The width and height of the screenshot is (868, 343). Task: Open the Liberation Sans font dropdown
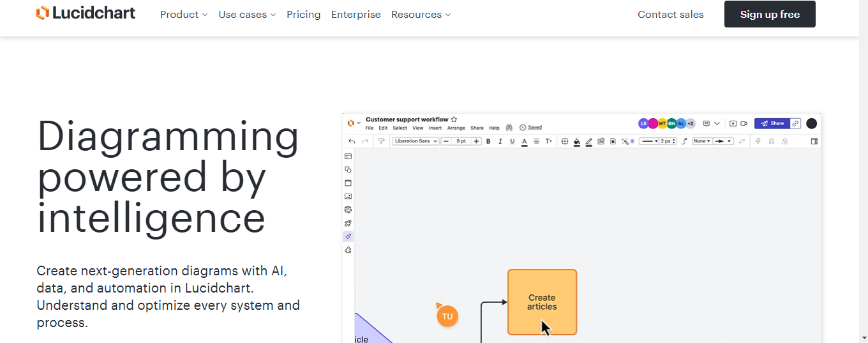coord(416,141)
